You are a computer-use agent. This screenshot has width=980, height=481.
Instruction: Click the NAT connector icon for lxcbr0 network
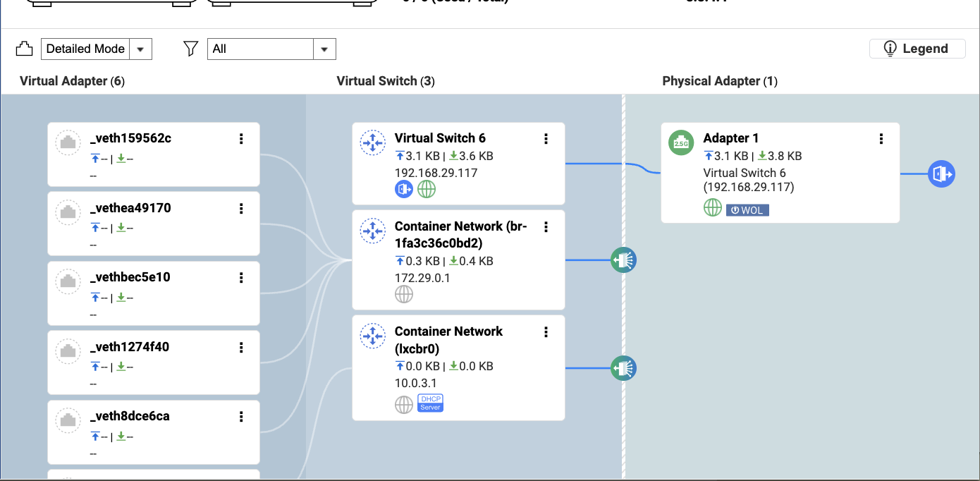coord(623,367)
